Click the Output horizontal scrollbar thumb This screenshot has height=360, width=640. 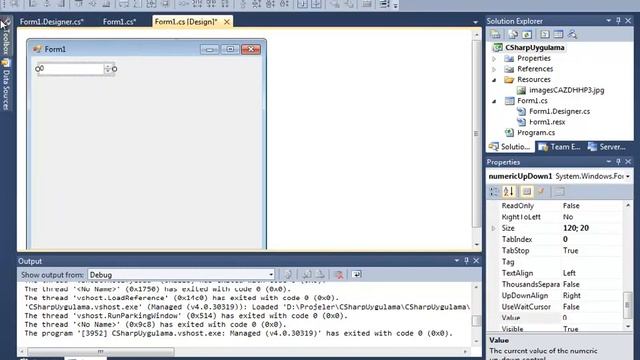pyautogui.click(x=101, y=351)
